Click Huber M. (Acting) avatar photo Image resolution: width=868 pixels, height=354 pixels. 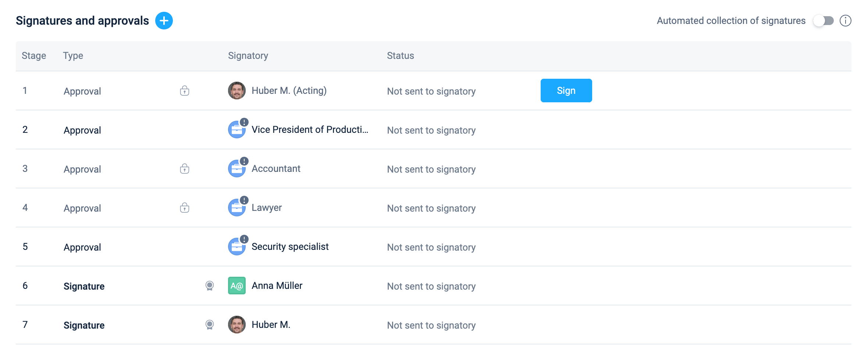[x=237, y=91]
